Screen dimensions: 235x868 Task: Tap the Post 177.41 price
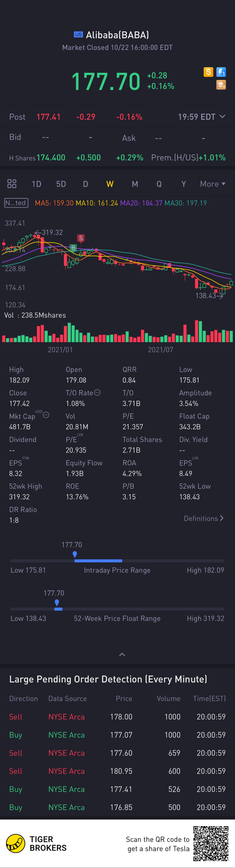[48, 117]
